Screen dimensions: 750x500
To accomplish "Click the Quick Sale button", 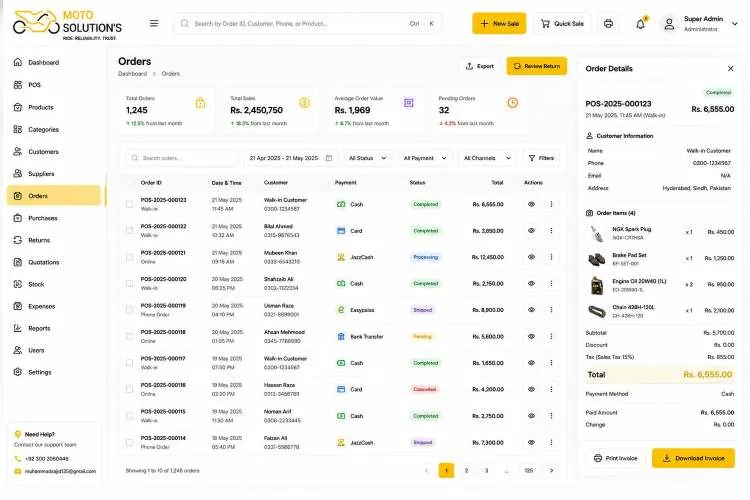I will (x=562, y=23).
